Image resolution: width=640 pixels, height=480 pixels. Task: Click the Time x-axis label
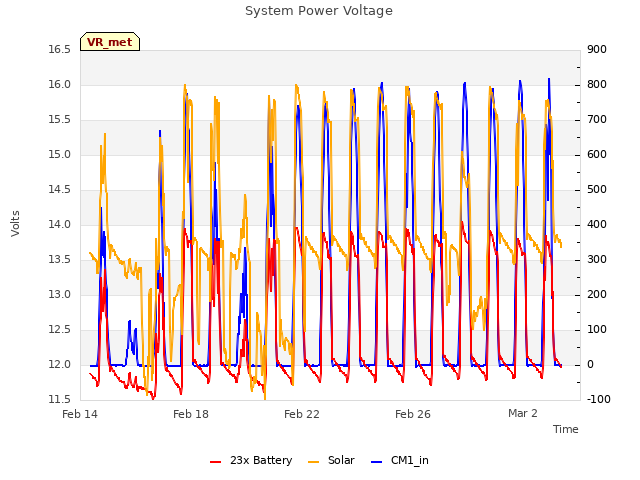[566, 429]
